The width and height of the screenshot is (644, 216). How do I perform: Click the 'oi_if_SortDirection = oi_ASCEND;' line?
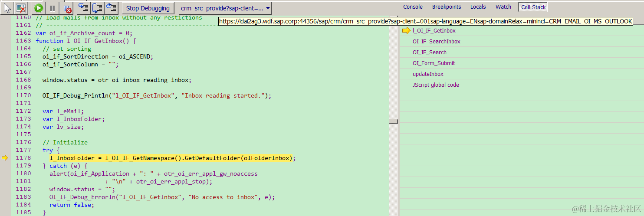(98, 56)
